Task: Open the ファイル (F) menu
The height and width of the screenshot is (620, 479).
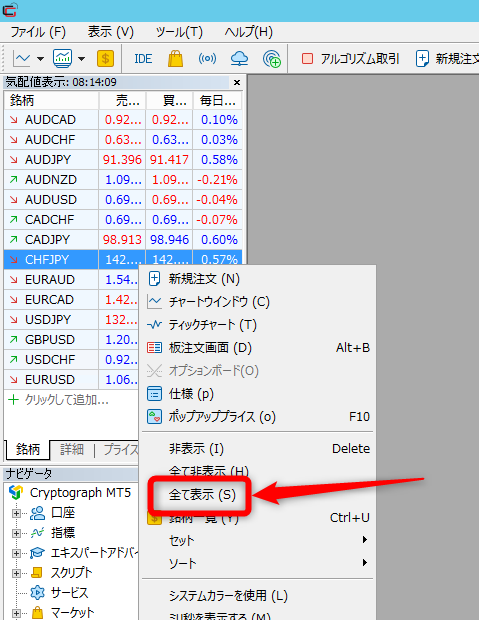Action: pos(38,32)
